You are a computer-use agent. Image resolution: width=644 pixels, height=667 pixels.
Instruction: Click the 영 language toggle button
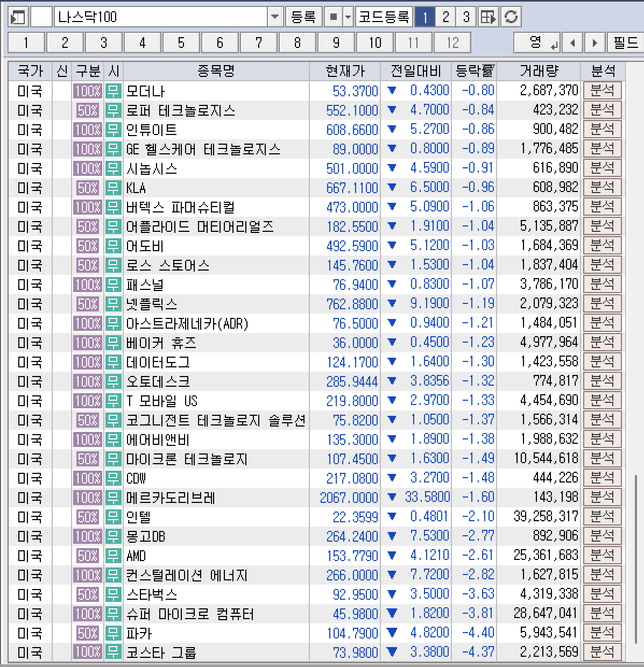click(537, 42)
